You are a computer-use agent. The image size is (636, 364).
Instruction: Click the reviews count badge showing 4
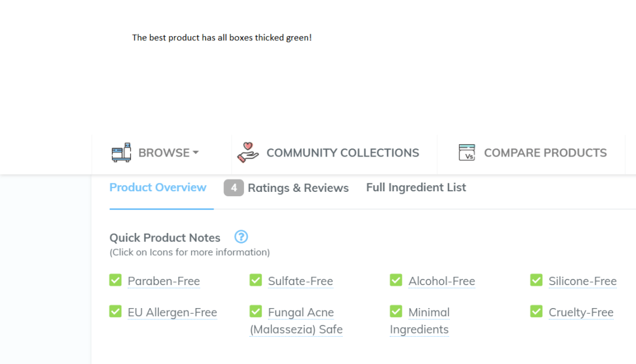coord(234,188)
